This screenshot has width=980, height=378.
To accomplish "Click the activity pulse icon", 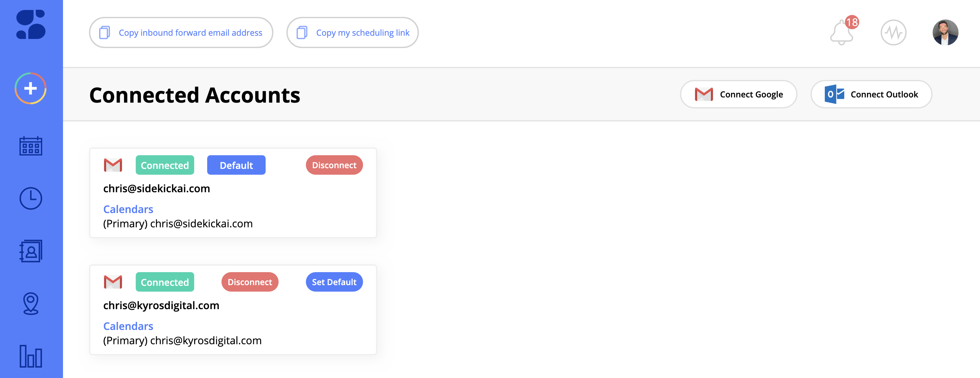I will [x=893, y=32].
